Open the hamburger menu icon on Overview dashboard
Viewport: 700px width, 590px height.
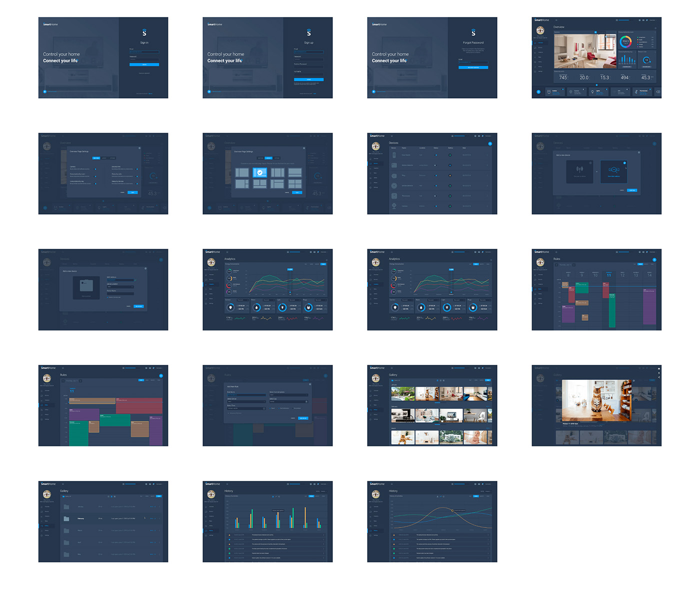tap(556, 20)
